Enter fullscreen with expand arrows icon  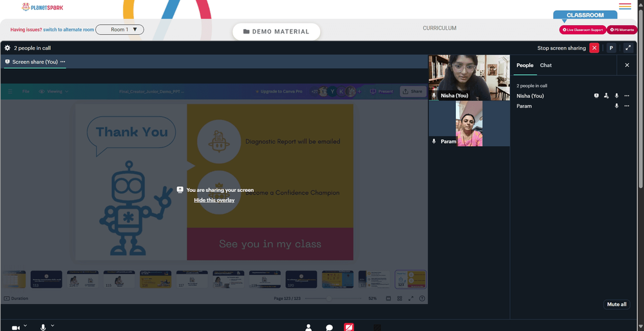[x=628, y=48]
